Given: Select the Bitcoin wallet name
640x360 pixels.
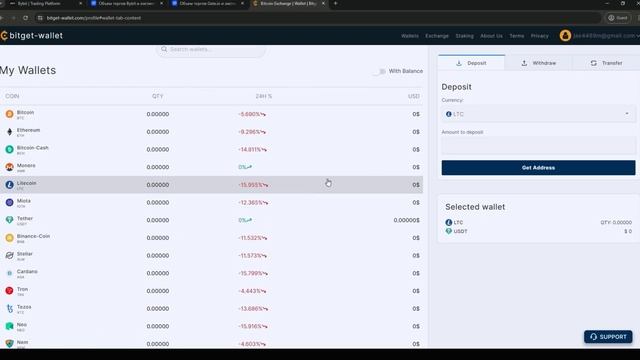Looking at the screenshot, I should [x=25, y=112].
